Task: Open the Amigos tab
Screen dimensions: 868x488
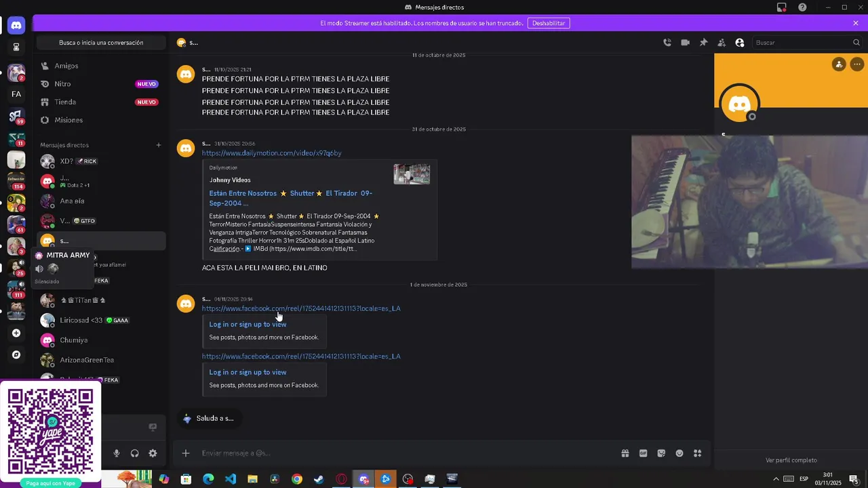Action: coord(101,66)
